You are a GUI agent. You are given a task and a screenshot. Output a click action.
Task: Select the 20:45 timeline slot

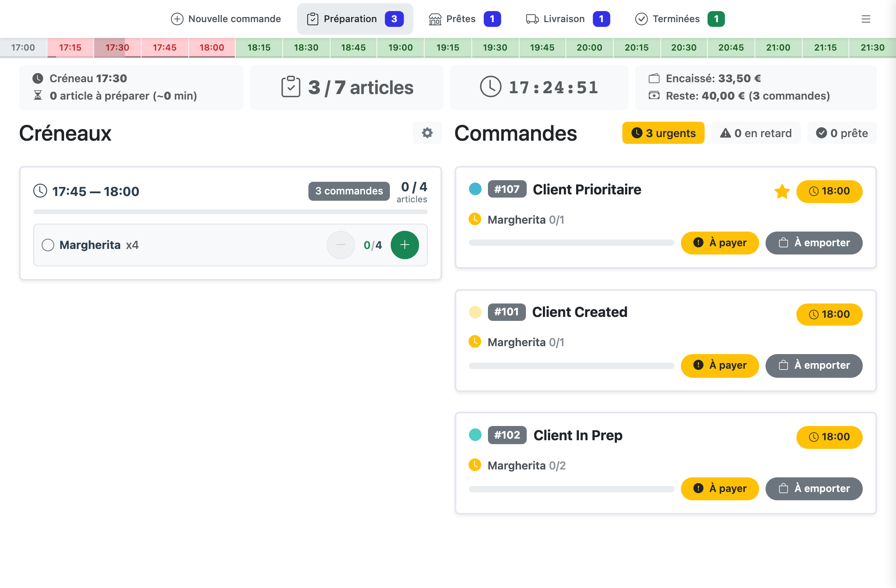(731, 48)
